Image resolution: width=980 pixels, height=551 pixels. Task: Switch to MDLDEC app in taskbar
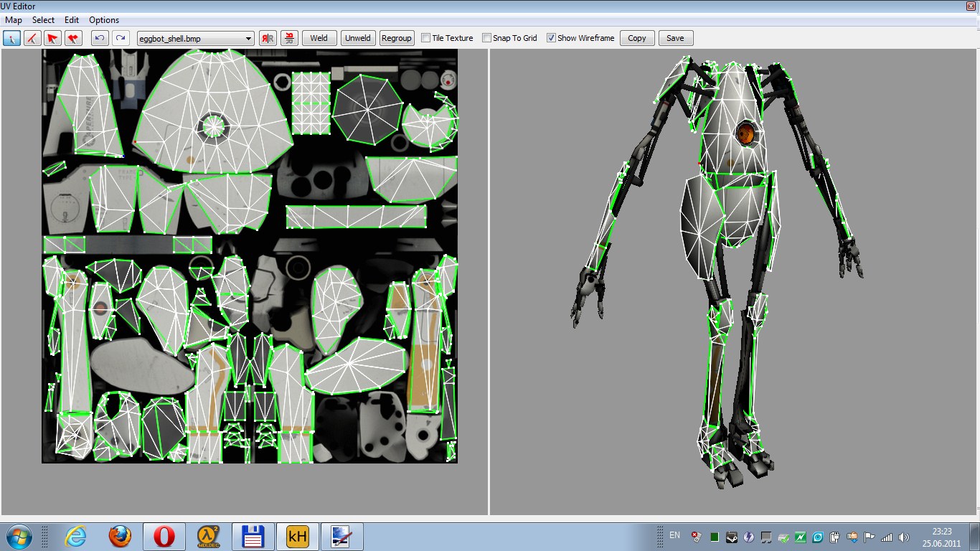[x=208, y=536]
